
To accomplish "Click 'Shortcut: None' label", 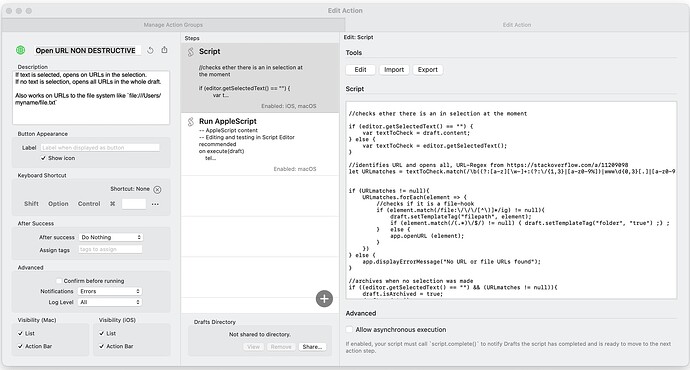I will pyautogui.click(x=130, y=189).
